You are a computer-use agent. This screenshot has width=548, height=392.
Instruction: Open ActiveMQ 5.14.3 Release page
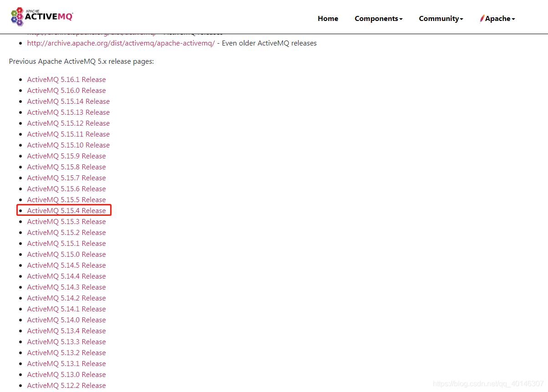66,287
